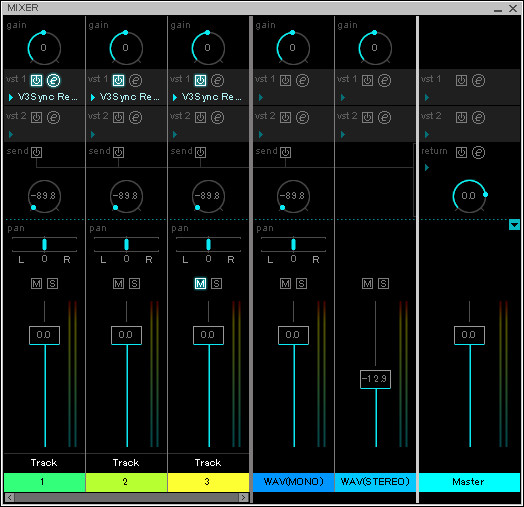Open the Master return editor icon
The width and height of the screenshot is (524, 507).
tap(478, 152)
